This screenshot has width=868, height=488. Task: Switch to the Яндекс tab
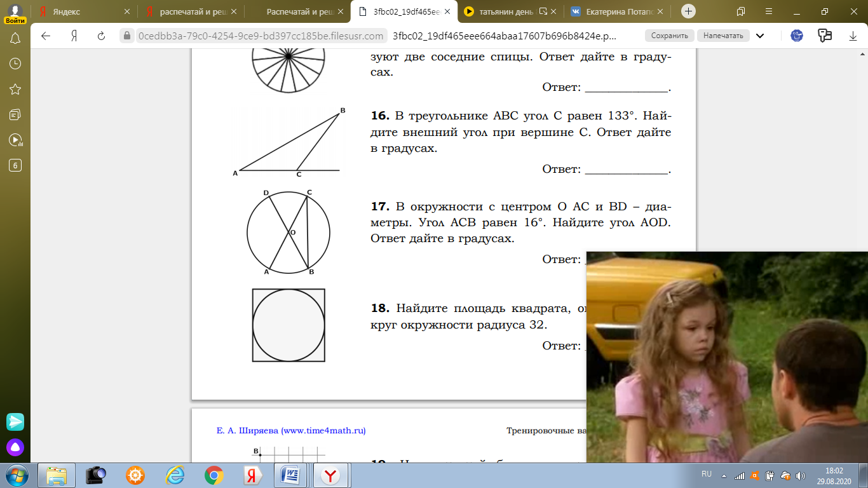(85, 11)
